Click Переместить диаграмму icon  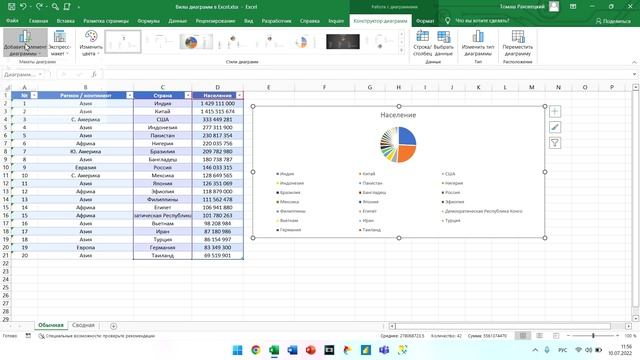point(518,42)
